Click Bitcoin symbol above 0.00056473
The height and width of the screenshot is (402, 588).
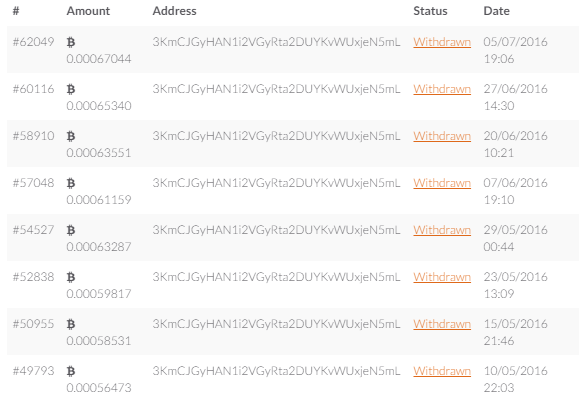[x=71, y=371]
